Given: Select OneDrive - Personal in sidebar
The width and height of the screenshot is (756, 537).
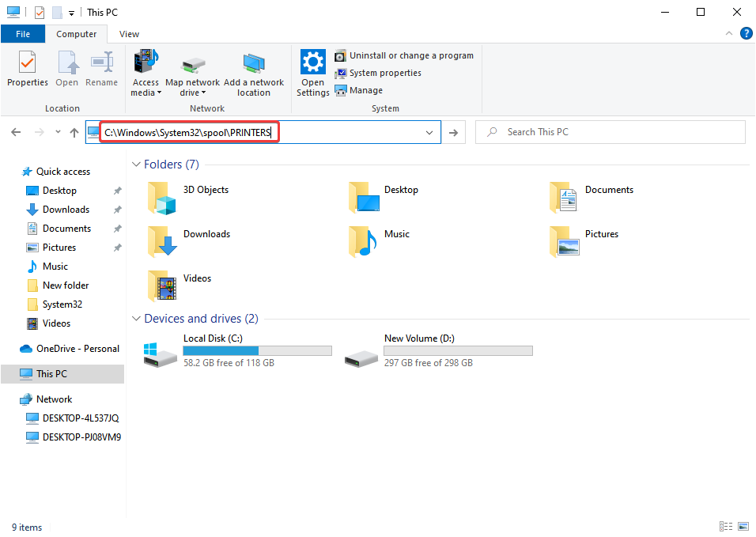Looking at the screenshot, I should 70,349.
